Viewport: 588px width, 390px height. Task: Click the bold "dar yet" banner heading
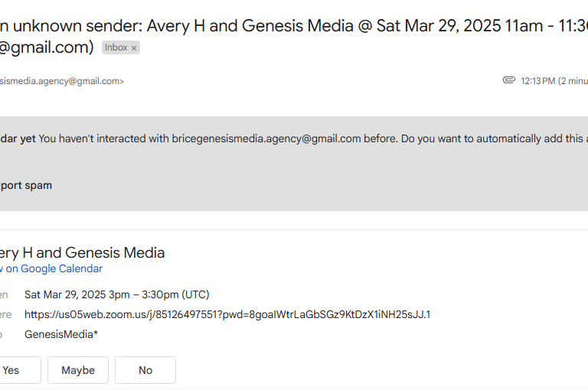coord(18,138)
